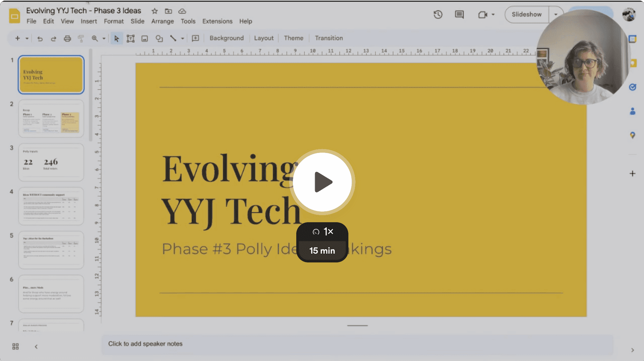Open version history from the top bar
This screenshot has height=361, width=644.
[x=438, y=14]
